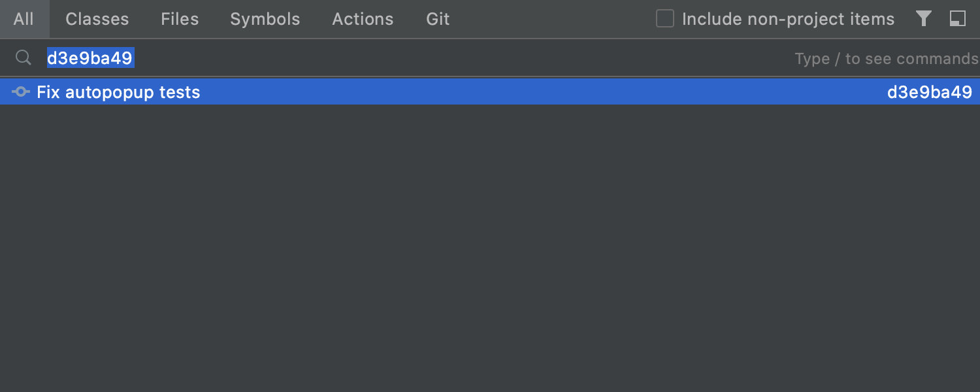Click the Open in Find Tool Window icon
This screenshot has height=392, width=980.
click(x=958, y=19)
